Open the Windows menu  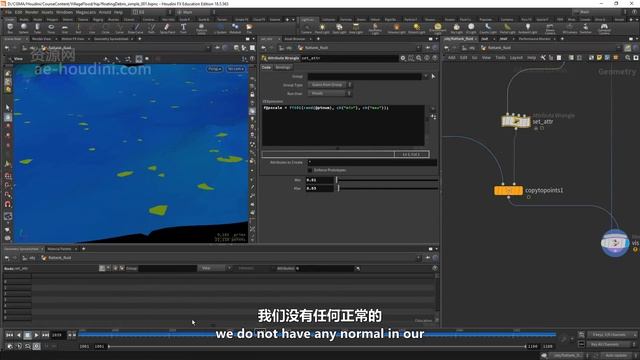[64, 12]
